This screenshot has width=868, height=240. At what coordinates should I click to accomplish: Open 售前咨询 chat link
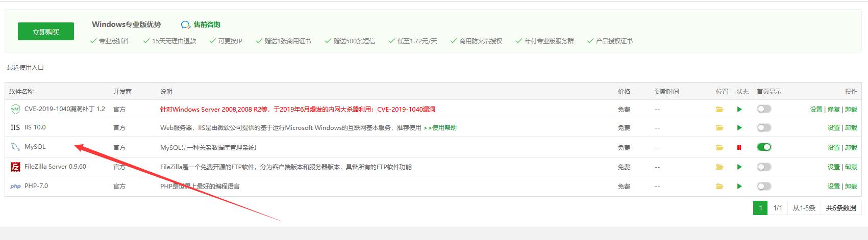point(207,24)
